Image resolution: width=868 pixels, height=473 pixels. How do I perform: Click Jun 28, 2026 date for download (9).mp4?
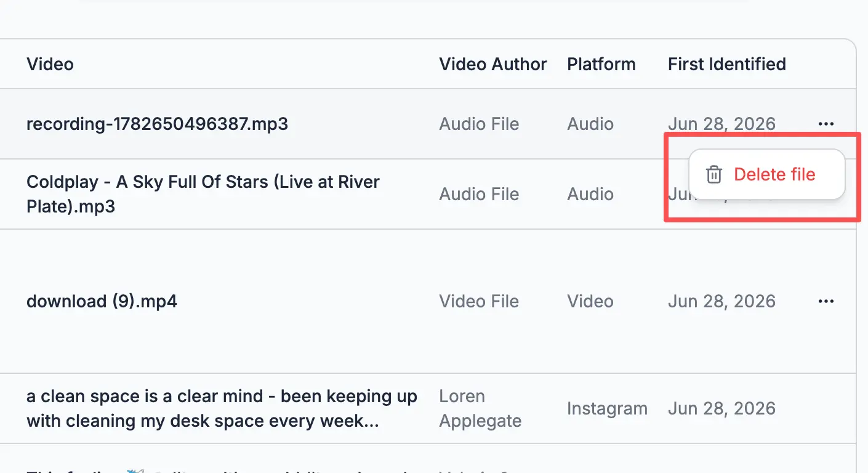point(721,301)
